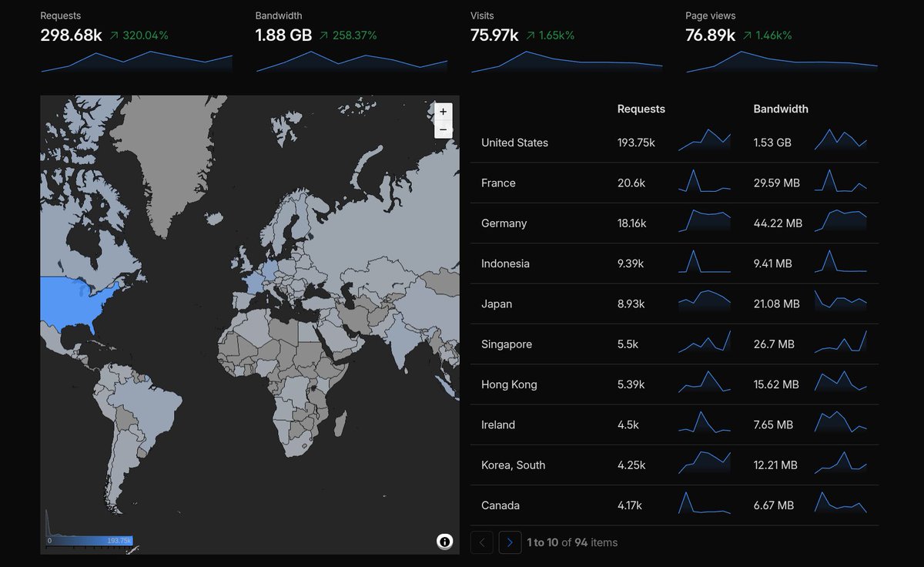Open the Bandwidth summary sparkline chart

[351, 62]
